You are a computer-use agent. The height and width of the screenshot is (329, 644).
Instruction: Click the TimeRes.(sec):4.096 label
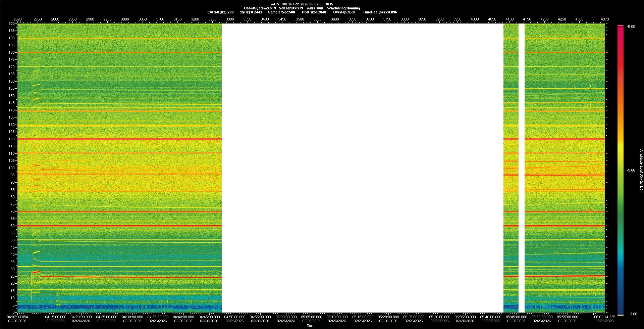tap(380, 12)
